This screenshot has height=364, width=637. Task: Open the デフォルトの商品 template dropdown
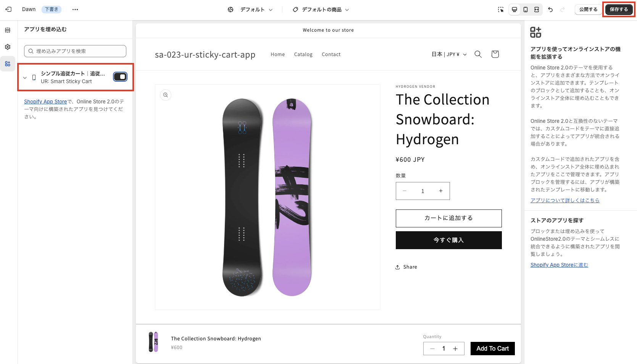tap(321, 10)
